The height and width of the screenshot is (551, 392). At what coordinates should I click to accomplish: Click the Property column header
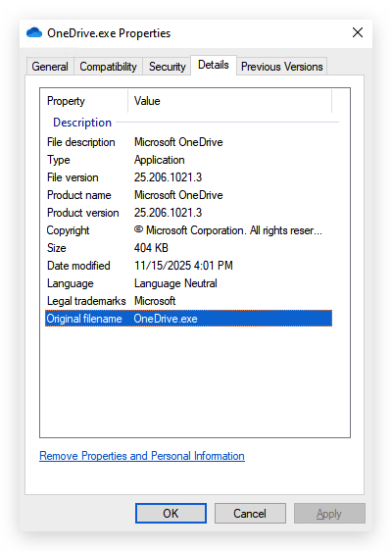84,101
